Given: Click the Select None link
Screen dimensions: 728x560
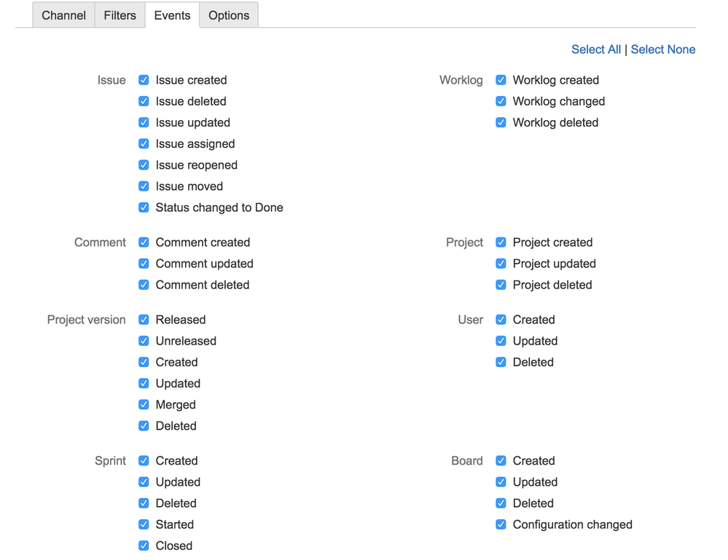Looking at the screenshot, I should click(663, 49).
